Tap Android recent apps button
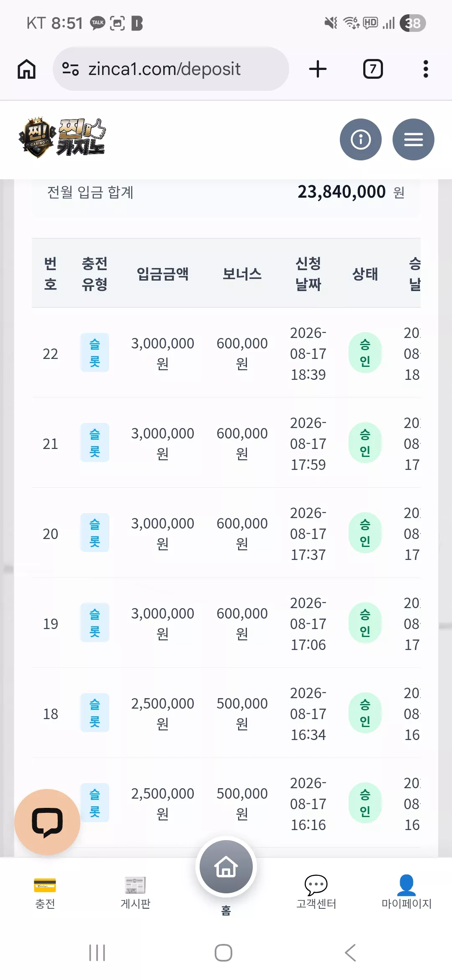Screen dimensions: 452x980 [x=97, y=953]
